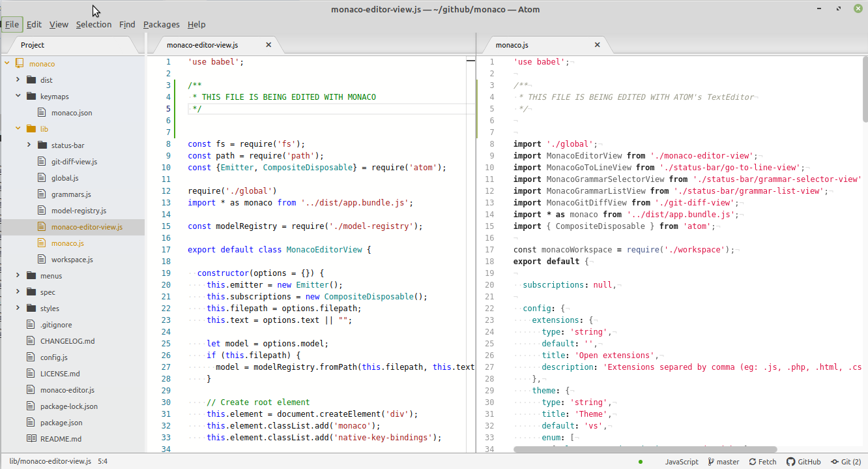Click 'MonacoGoToLineView' import in monaco.js

pyautogui.click(x=588, y=168)
